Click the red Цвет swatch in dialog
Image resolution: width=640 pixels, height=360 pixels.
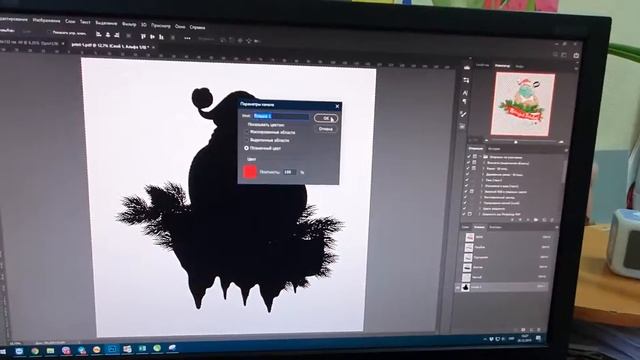coord(250,172)
